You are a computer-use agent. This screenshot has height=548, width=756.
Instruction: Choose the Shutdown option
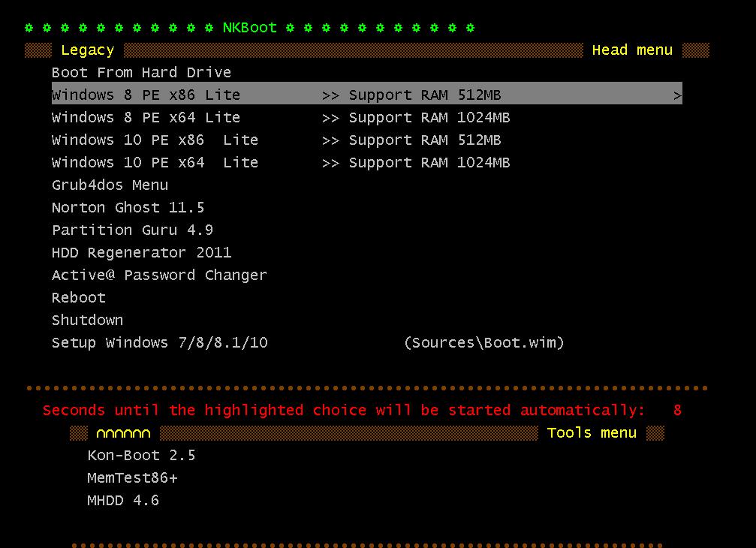[x=87, y=320]
